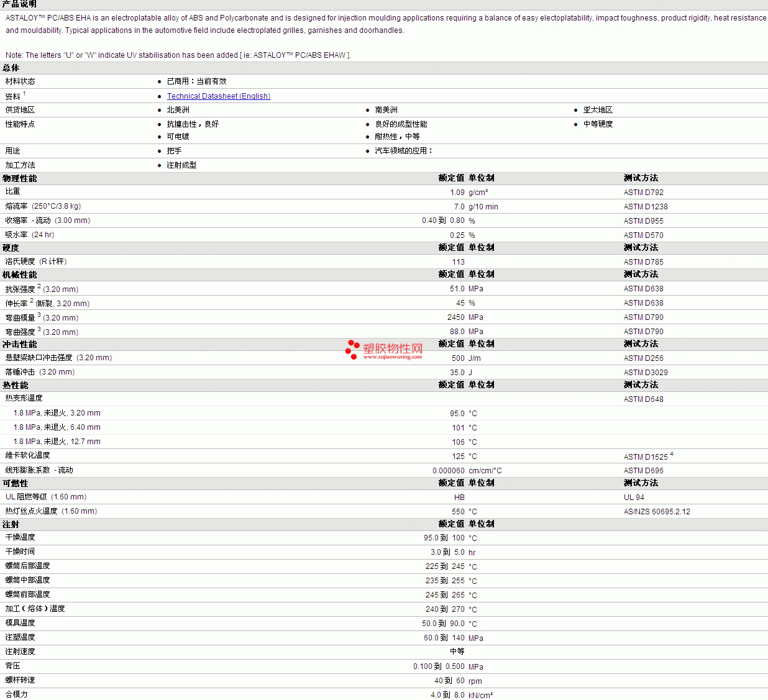
Task: Select the flexural modulus value 2450
Action: [456, 317]
